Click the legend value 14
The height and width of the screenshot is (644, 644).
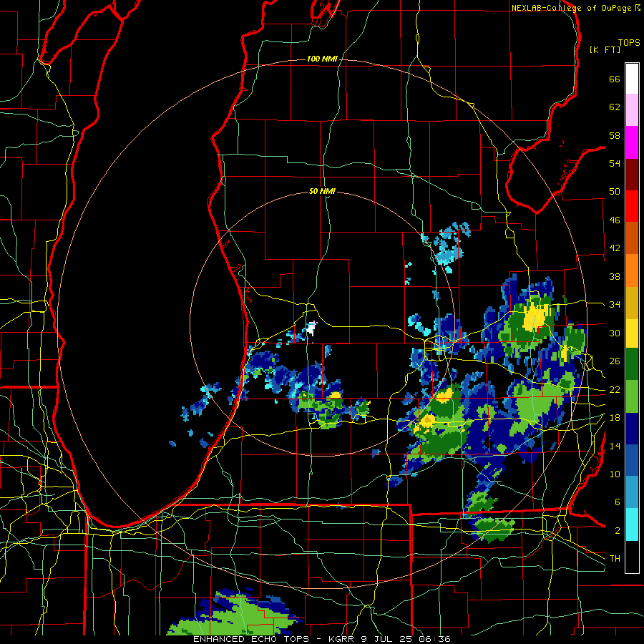coord(615,446)
